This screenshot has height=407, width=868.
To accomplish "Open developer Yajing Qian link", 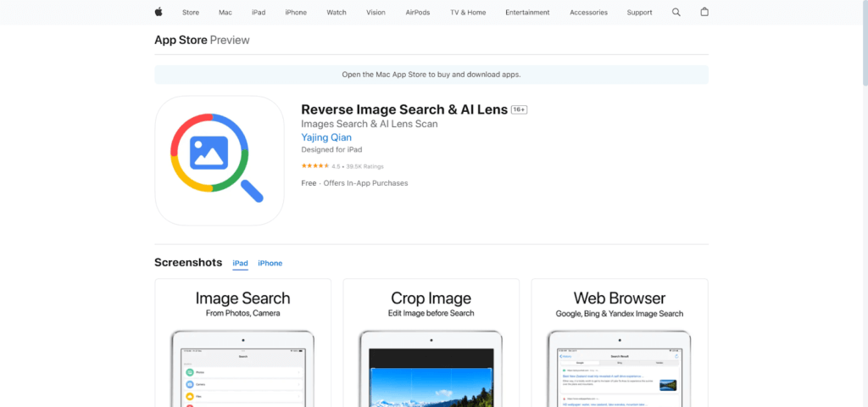I will (326, 137).
